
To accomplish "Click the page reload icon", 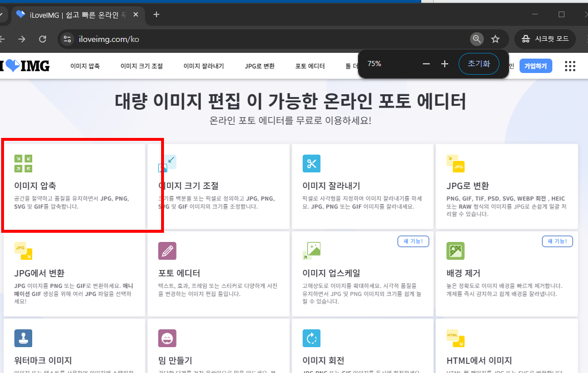I will click(x=41, y=39).
